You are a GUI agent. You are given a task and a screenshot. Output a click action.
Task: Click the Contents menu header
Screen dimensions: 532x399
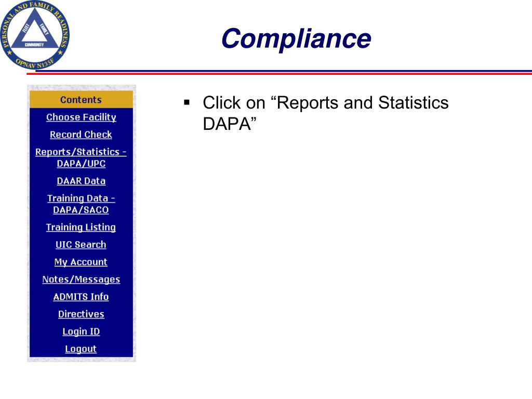pos(81,99)
